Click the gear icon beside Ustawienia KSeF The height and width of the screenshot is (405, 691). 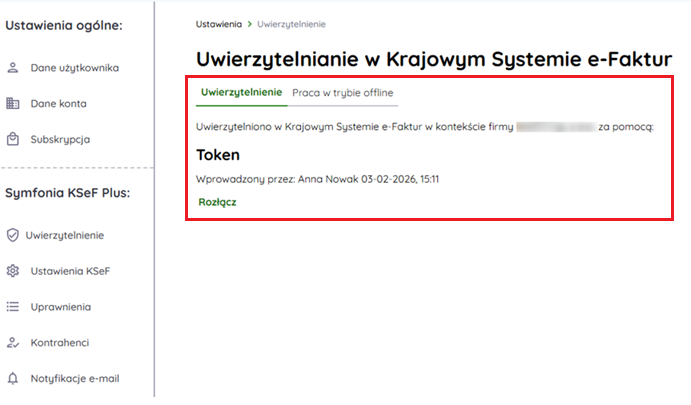click(13, 271)
